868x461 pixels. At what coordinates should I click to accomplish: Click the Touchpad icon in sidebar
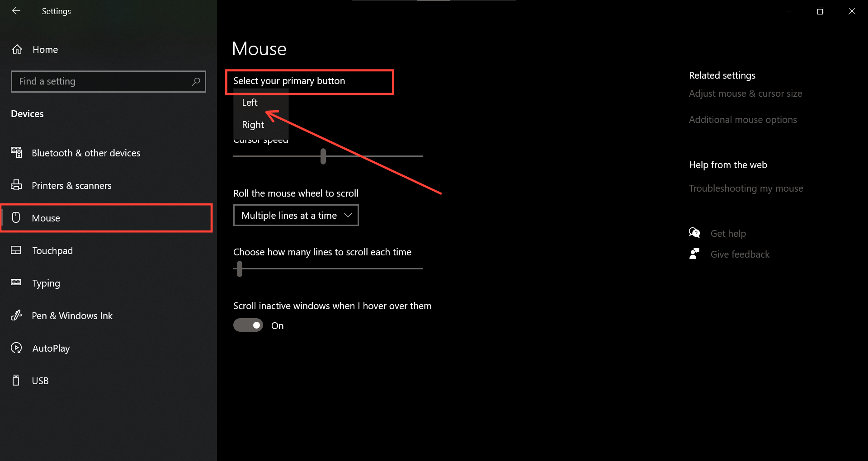point(16,250)
